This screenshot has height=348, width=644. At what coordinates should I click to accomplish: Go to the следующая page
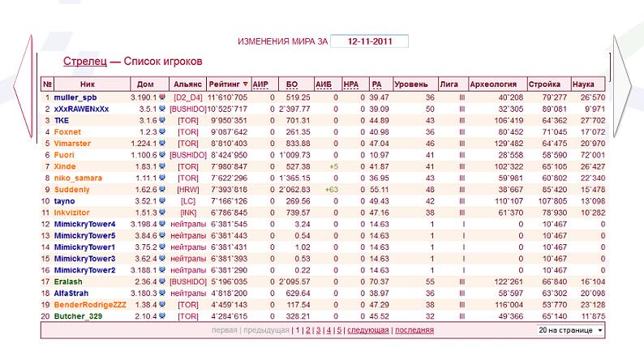pos(367,331)
